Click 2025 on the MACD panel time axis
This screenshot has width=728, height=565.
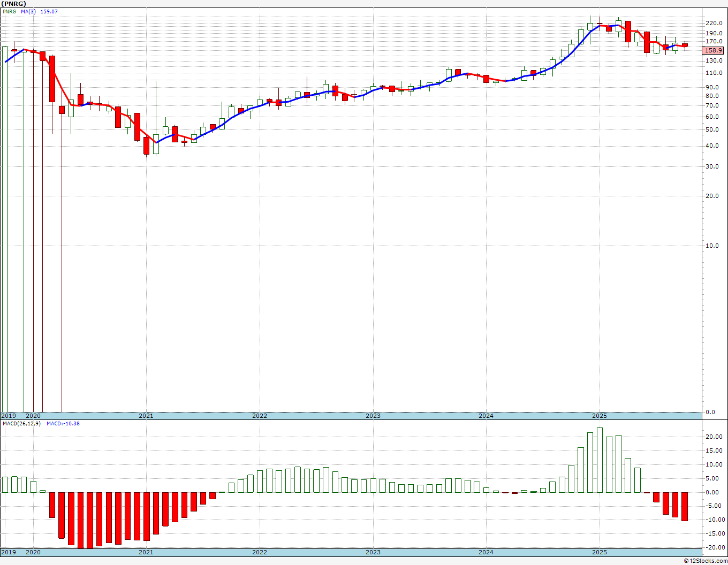pyautogui.click(x=600, y=552)
